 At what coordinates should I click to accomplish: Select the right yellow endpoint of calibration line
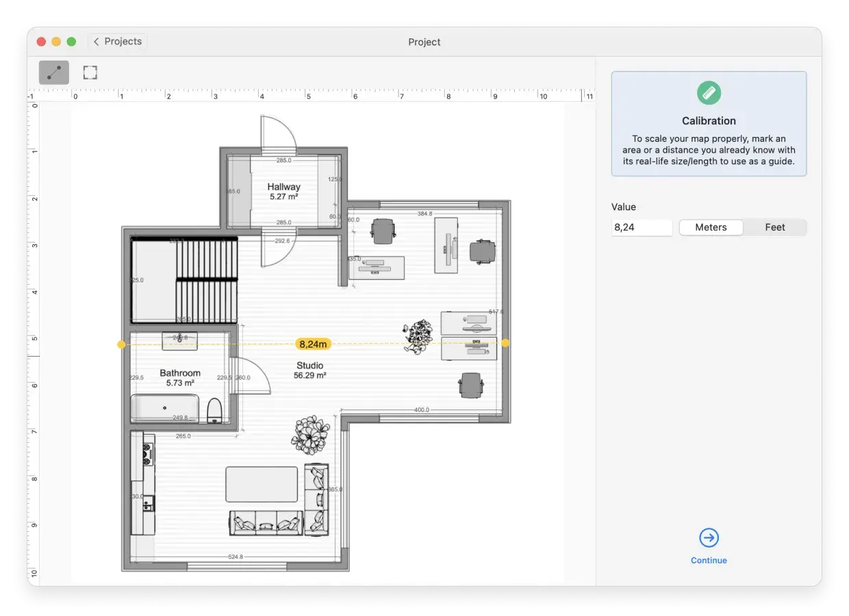(x=505, y=343)
